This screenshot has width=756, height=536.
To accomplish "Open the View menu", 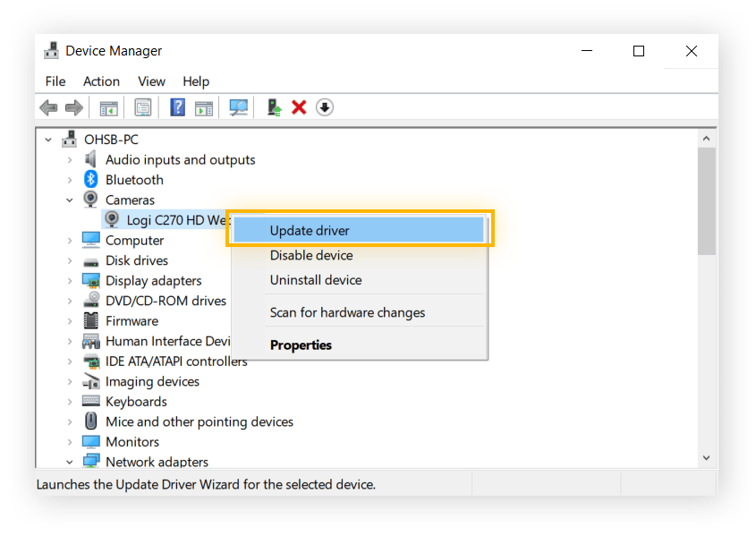I will [x=151, y=81].
